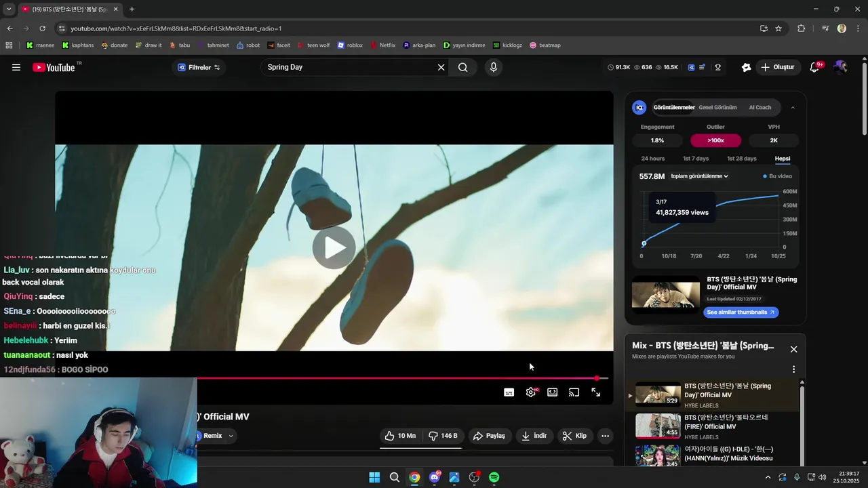Show hidden system tray icons

[768, 477]
